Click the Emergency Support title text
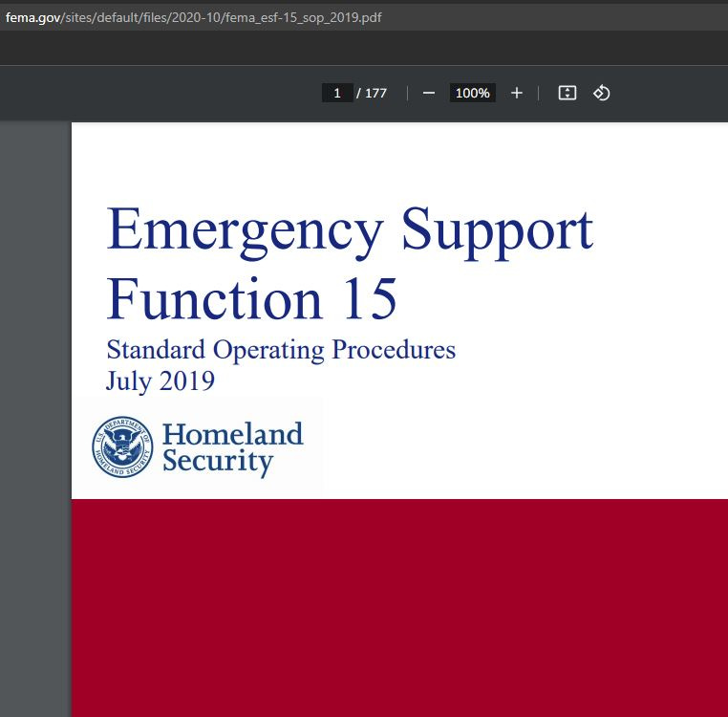 [350, 232]
